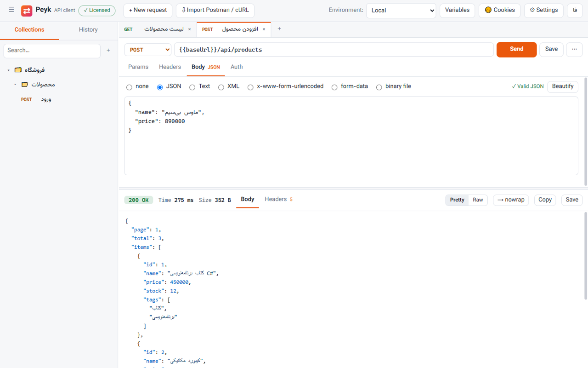Screen dimensions: 588x368
Task: Collapse the فروشگاه collection
Action: 8,70
